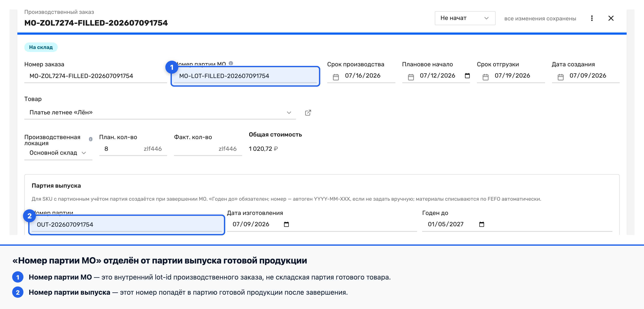Open the date picker button for 'Плановое начало'
This screenshot has width=644, height=309.
[x=467, y=76]
